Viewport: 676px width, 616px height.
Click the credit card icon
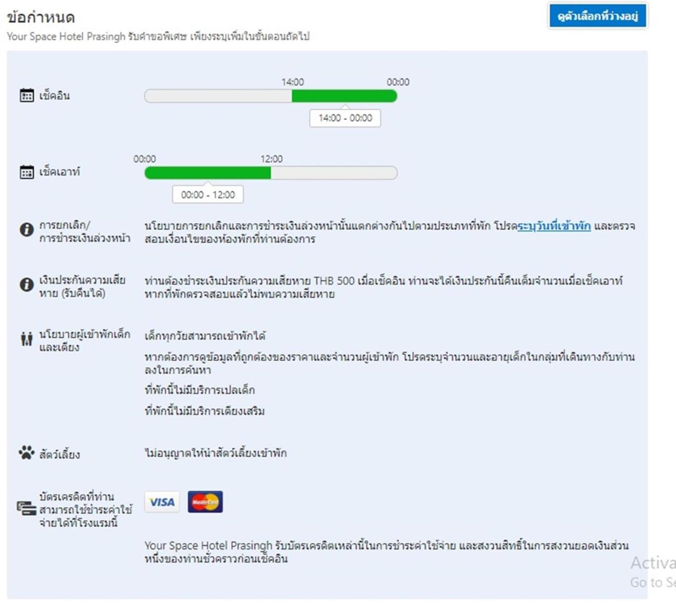(x=26, y=508)
